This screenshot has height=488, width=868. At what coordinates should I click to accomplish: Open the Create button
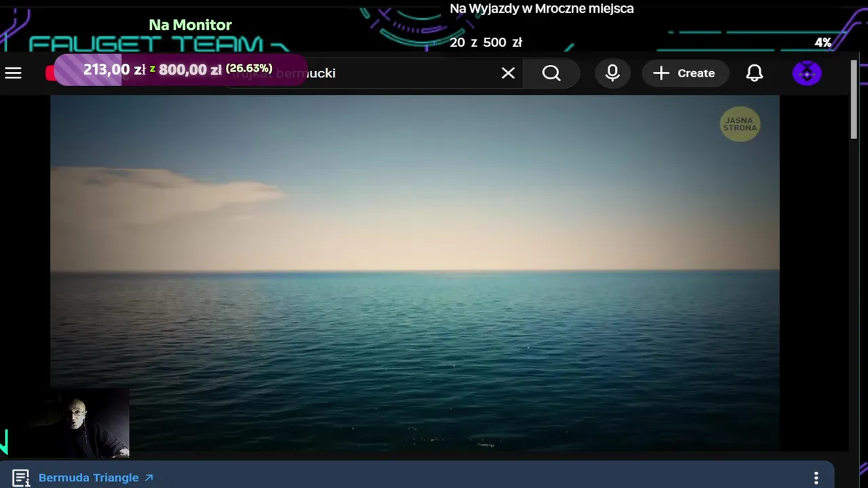[685, 73]
